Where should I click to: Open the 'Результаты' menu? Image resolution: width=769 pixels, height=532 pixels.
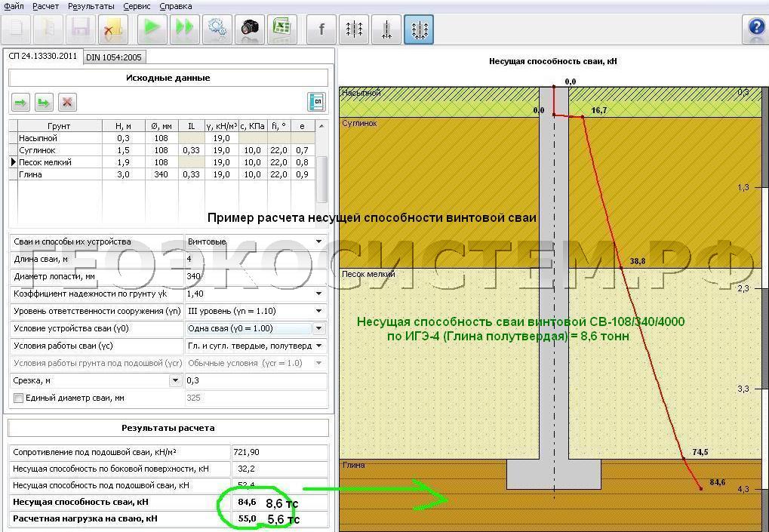(91, 6)
